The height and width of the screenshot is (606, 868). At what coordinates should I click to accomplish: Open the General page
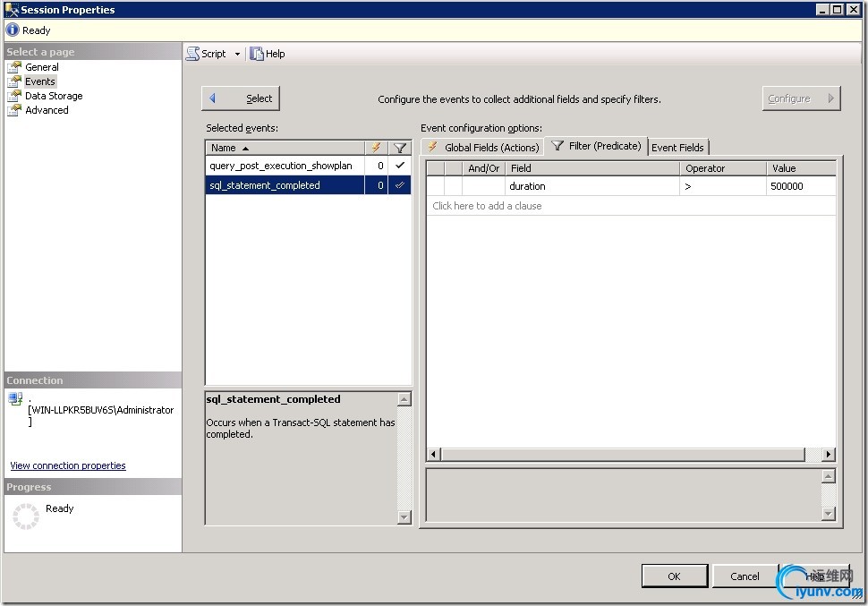click(x=41, y=67)
